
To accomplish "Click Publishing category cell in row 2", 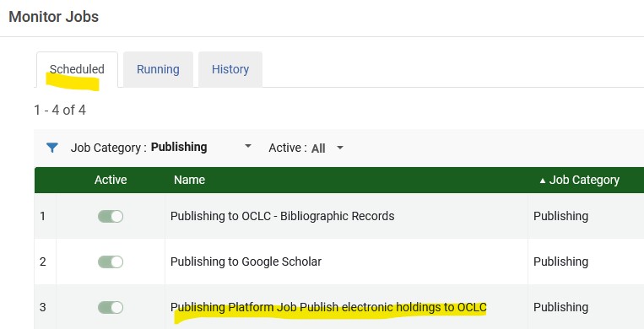I will click(560, 262).
